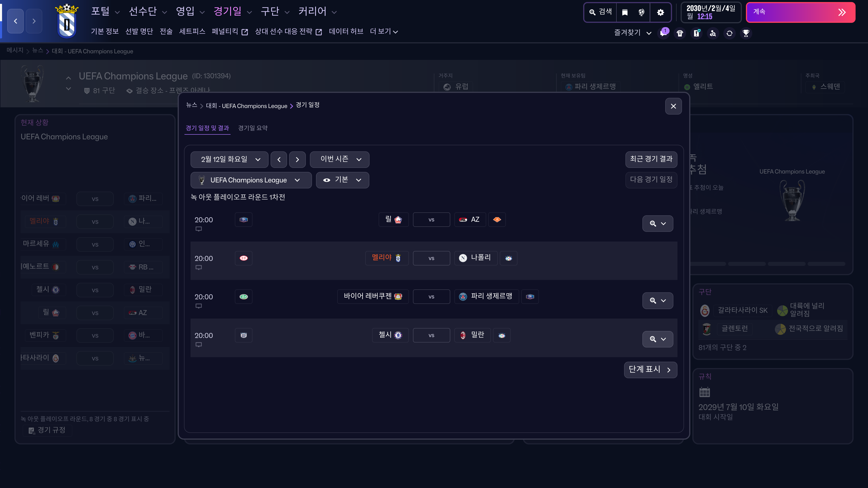This screenshot has height=488, width=868.
Task: Click the world globe icon
Action: click(x=641, y=12)
